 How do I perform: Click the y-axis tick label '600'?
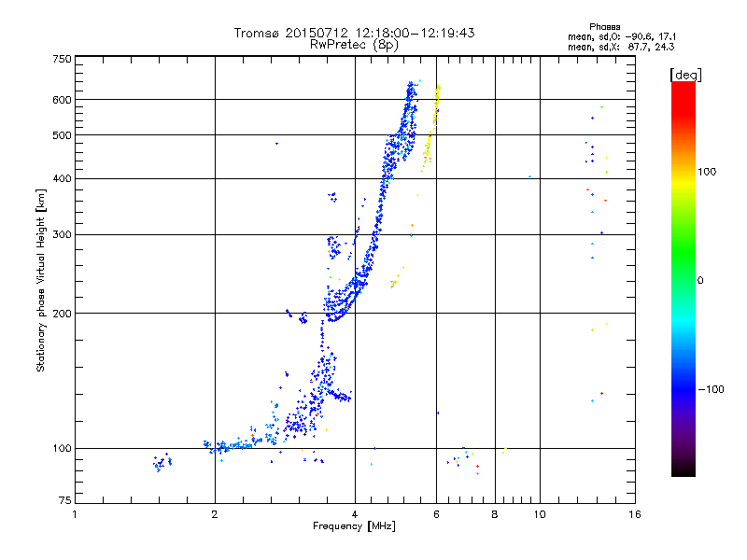pyautogui.click(x=62, y=100)
